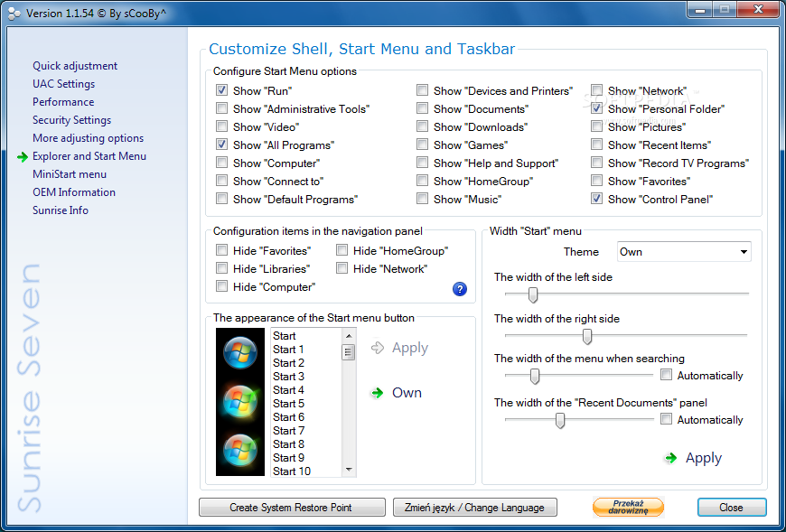The width and height of the screenshot is (786, 532).
Task: Select "Start 10" in the list
Action: [x=292, y=471]
